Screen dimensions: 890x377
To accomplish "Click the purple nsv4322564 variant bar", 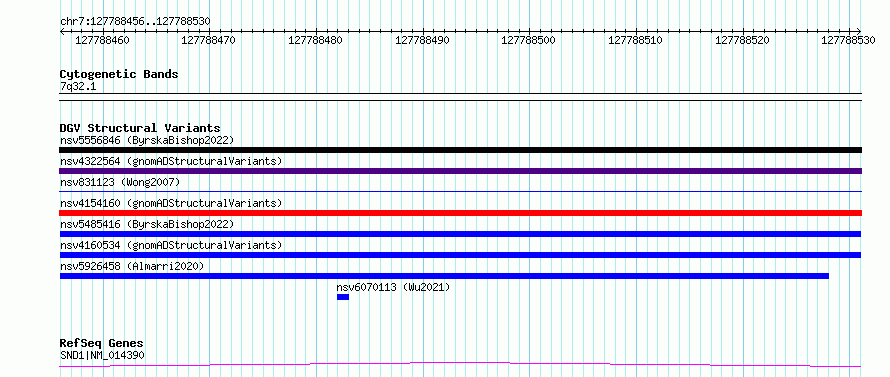I will pyautogui.click(x=460, y=171).
